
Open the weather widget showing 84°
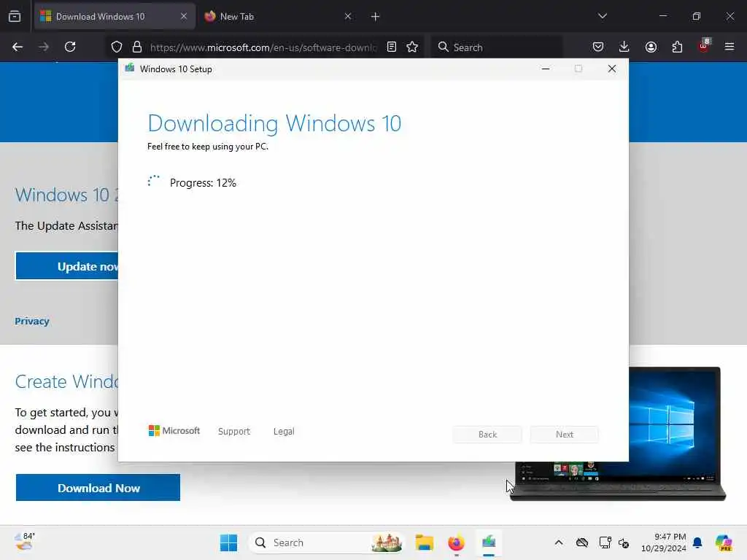tap(25, 542)
